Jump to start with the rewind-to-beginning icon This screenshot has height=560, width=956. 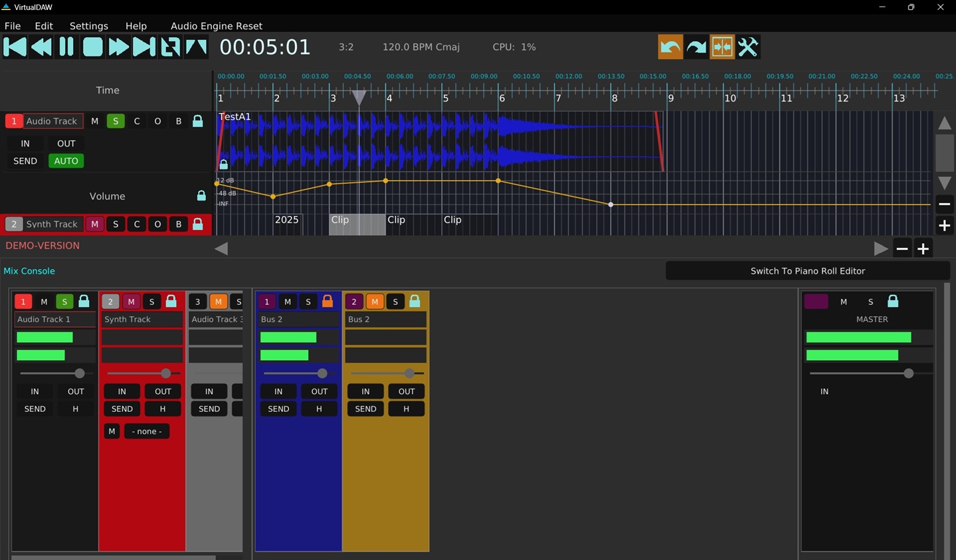pyautogui.click(x=15, y=47)
